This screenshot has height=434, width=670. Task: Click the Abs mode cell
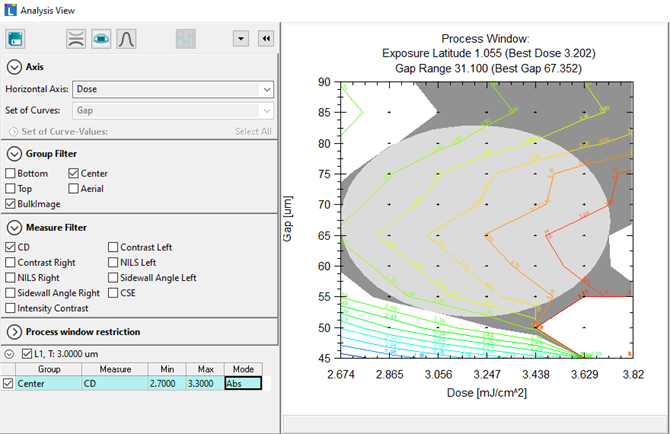pyautogui.click(x=242, y=383)
